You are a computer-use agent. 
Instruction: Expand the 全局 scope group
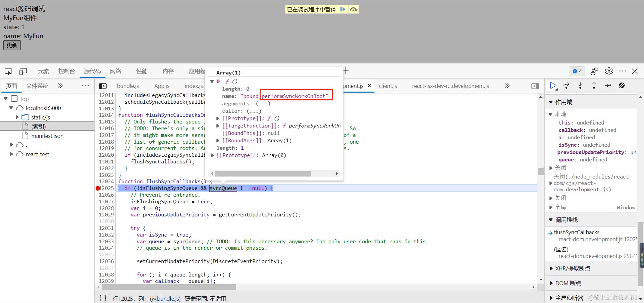(x=551, y=207)
